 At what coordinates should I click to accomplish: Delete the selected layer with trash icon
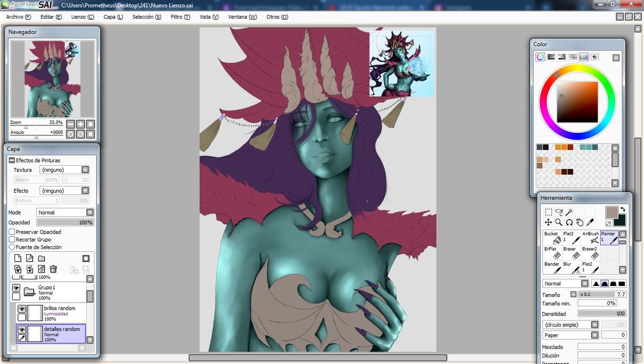click(53, 269)
